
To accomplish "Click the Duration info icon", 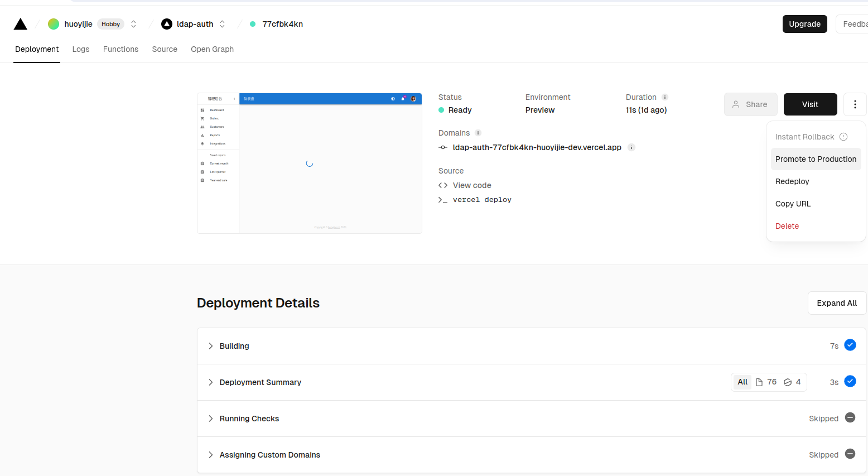I will [665, 97].
